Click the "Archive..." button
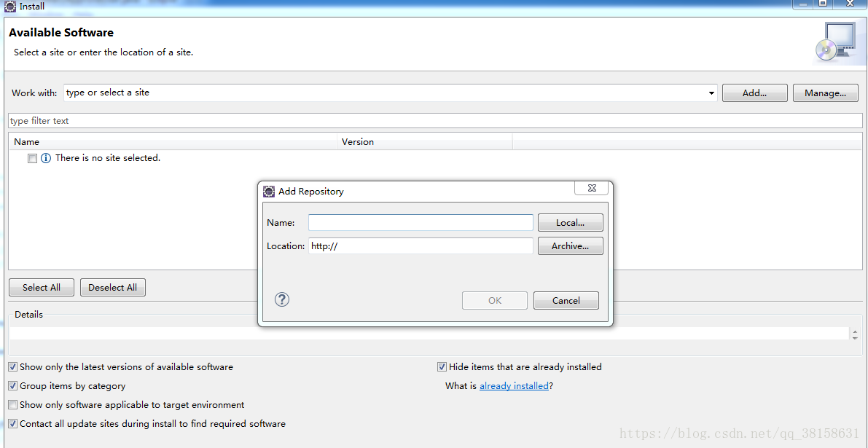This screenshot has width=868, height=448. click(571, 245)
